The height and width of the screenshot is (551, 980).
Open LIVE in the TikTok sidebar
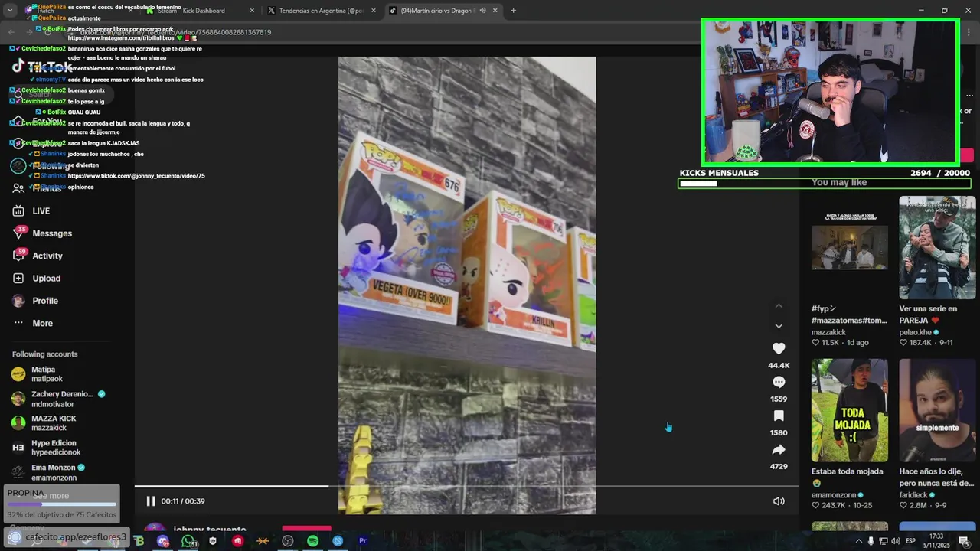pyautogui.click(x=41, y=211)
